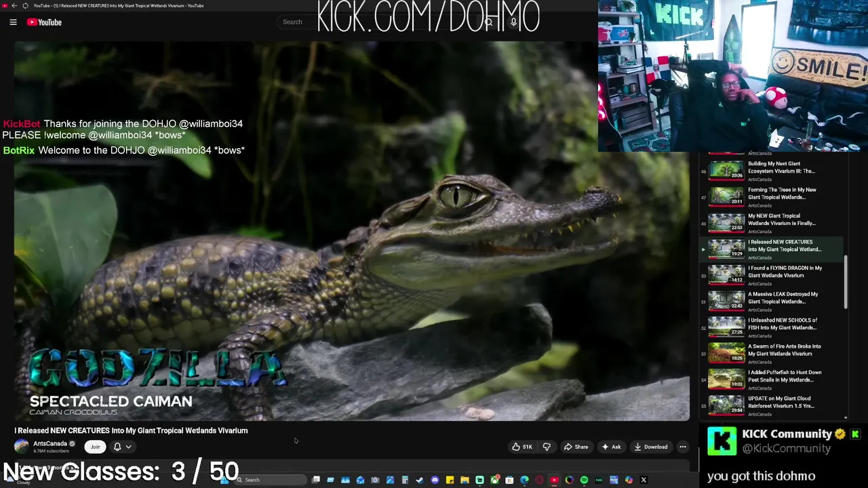Open Sticky Notes on the taskbar
The height and width of the screenshot is (488, 868).
450,480
